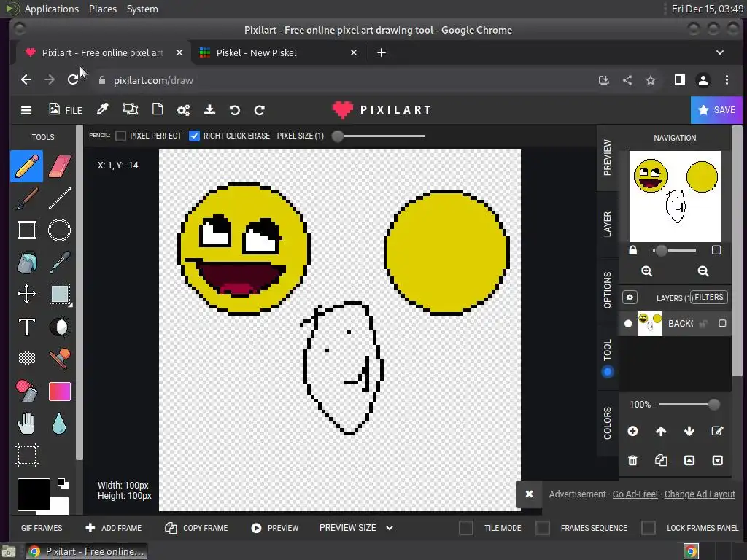This screenshot has width=747, height=560.
Task: Open the Chrome tab search chevron
Action: pyautogui.click(x=720, y=52)
